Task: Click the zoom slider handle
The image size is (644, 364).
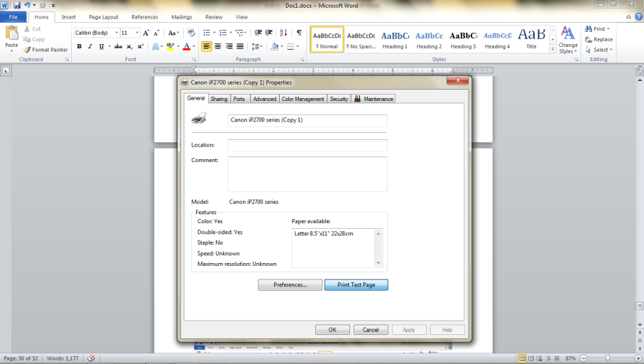Action: pyautogui.click(x=608, y=358)
